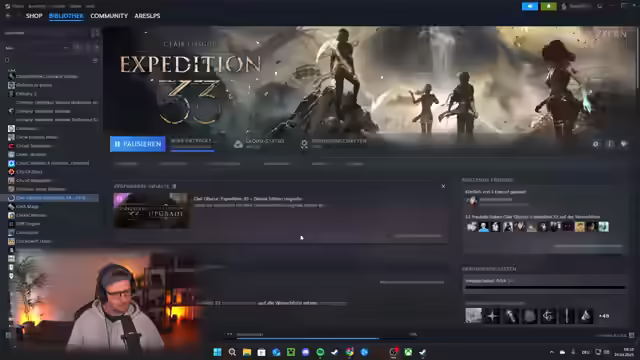Click the orange avatar in wishlist friends row
This screenshot has width=640, height=360.
(x=580, y=227)
